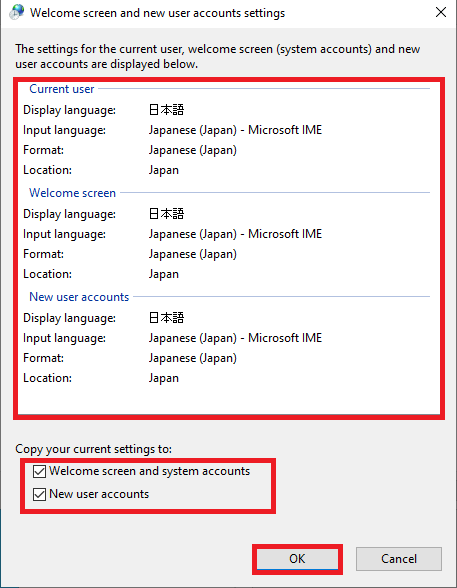The height and width of the screenshot is (588, 457).
Task: Click Welcome screen Location Japan value
Action: (164, 274)
